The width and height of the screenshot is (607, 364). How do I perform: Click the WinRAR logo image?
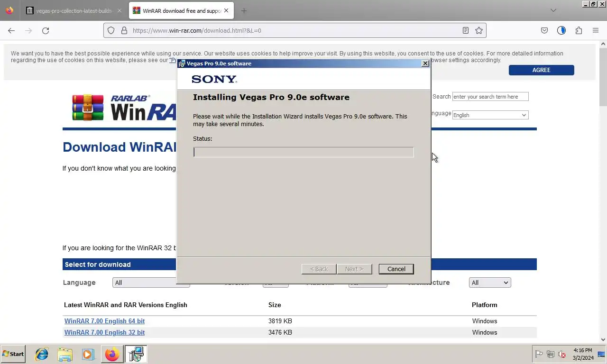coord(124,108)
